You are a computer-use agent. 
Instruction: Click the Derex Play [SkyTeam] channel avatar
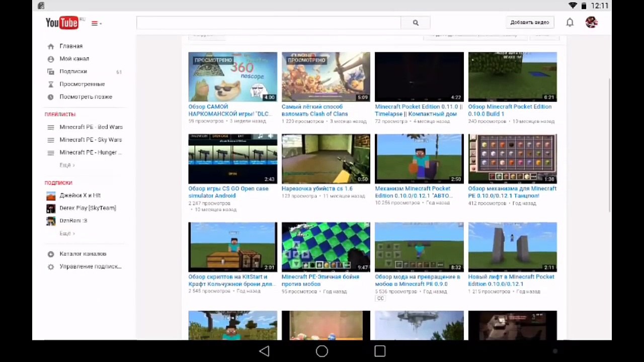[x=51, y=208]
